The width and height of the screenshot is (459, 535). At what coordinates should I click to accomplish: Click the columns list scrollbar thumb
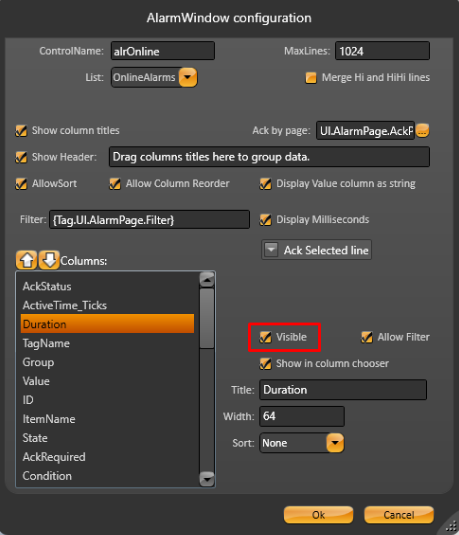[207, 318]
